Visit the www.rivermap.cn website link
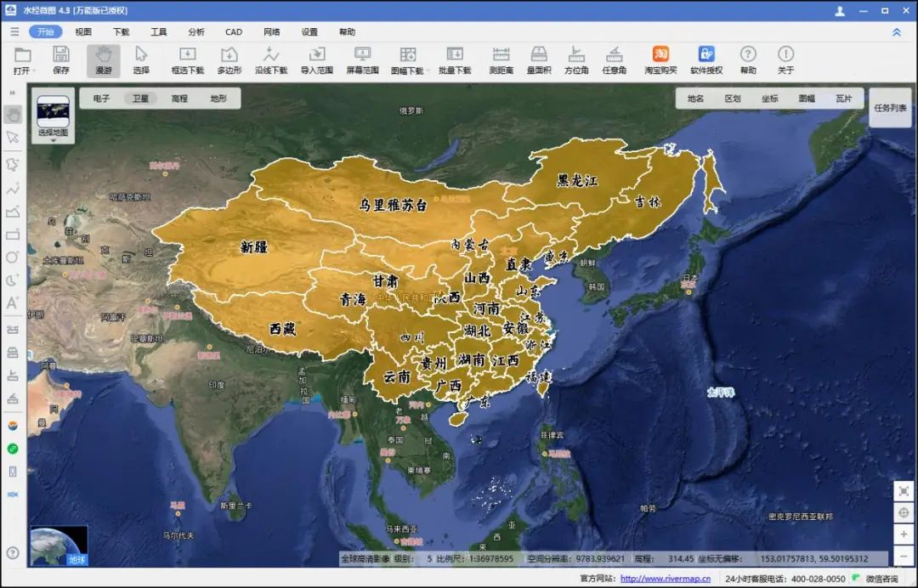 [x=665, y=578]
